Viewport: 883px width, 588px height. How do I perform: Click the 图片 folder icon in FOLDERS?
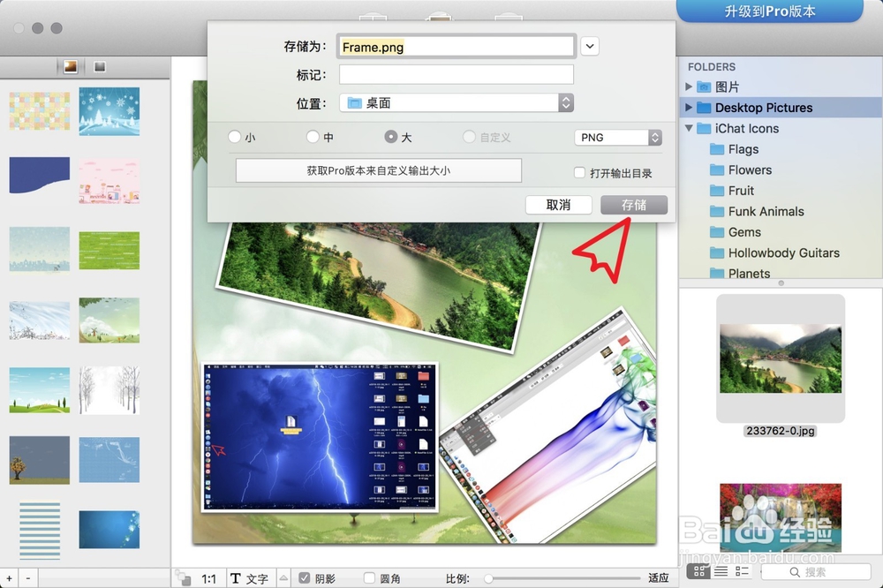(x=704, y=87)
